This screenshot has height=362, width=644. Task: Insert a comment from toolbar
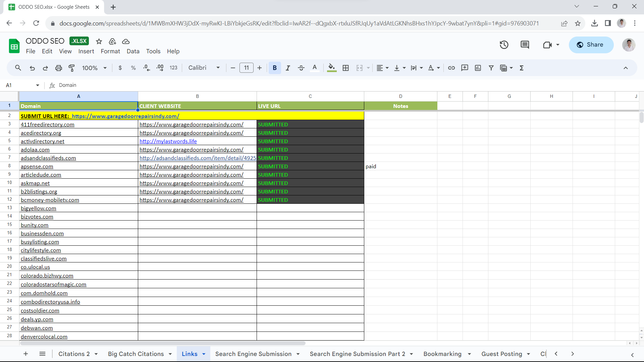465,68
